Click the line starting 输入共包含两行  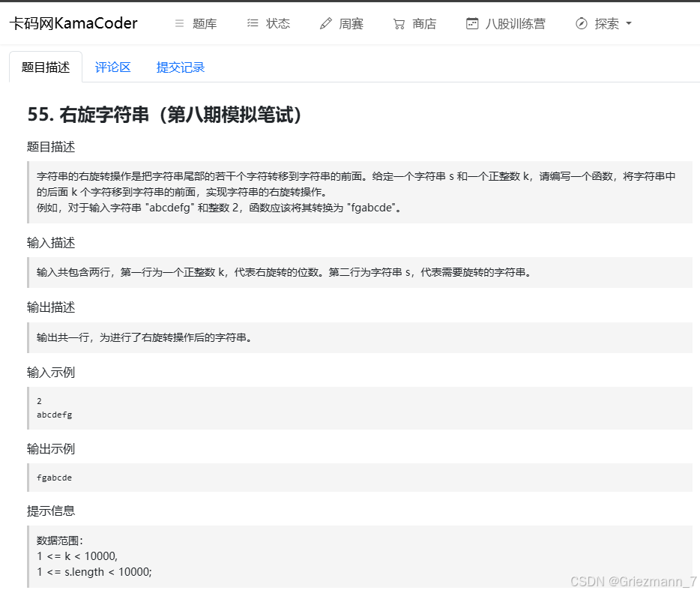tap(284, 272)
